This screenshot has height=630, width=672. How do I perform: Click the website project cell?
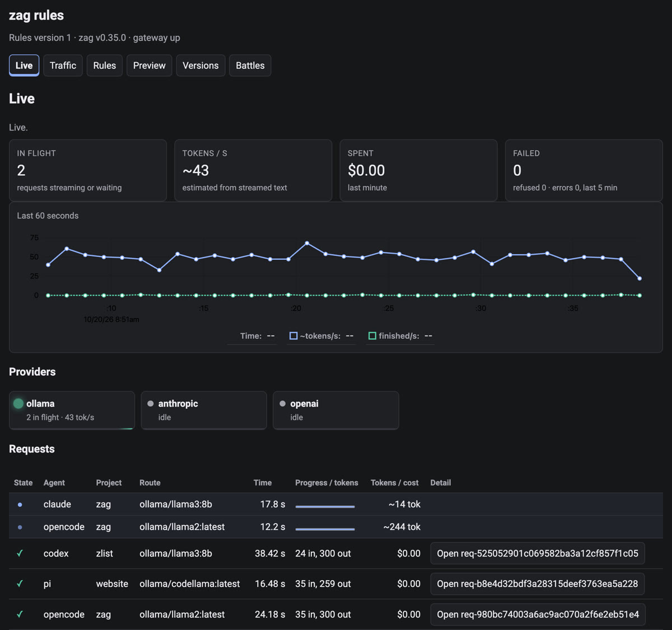[112, 584]
